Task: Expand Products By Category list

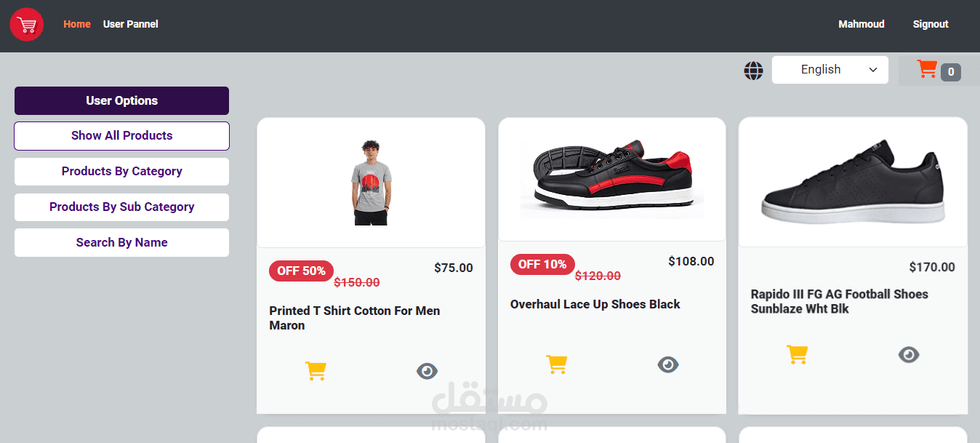Action: pos(121,171)
